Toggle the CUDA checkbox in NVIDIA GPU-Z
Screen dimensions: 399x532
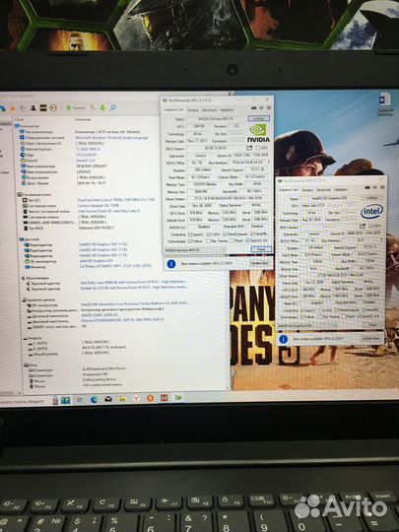pos(208,234)
